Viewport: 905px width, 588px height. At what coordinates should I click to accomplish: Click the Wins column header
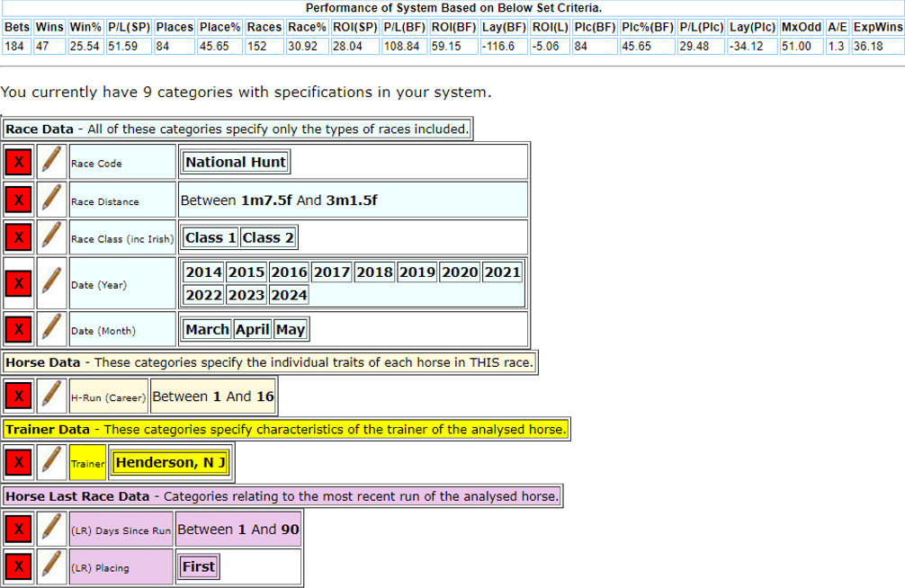[49, 27]
